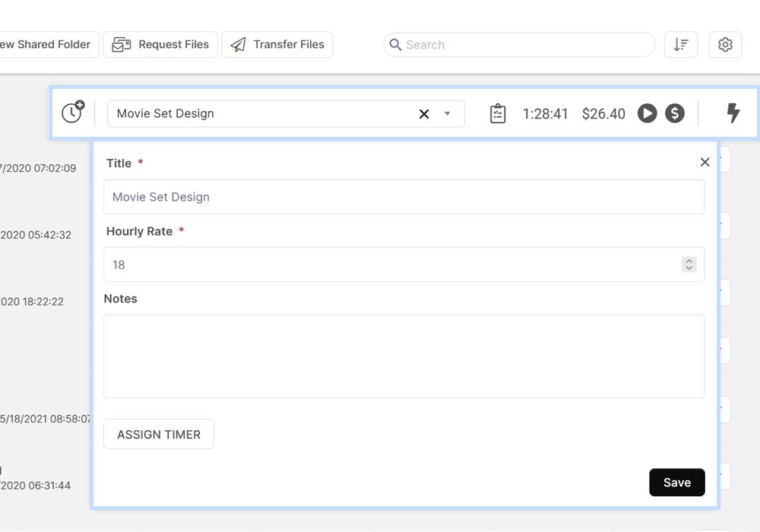Clear the Movie Set Design selection
This screenshot has height=532, width=760.
pyautogui.click(x=424, y=114)
